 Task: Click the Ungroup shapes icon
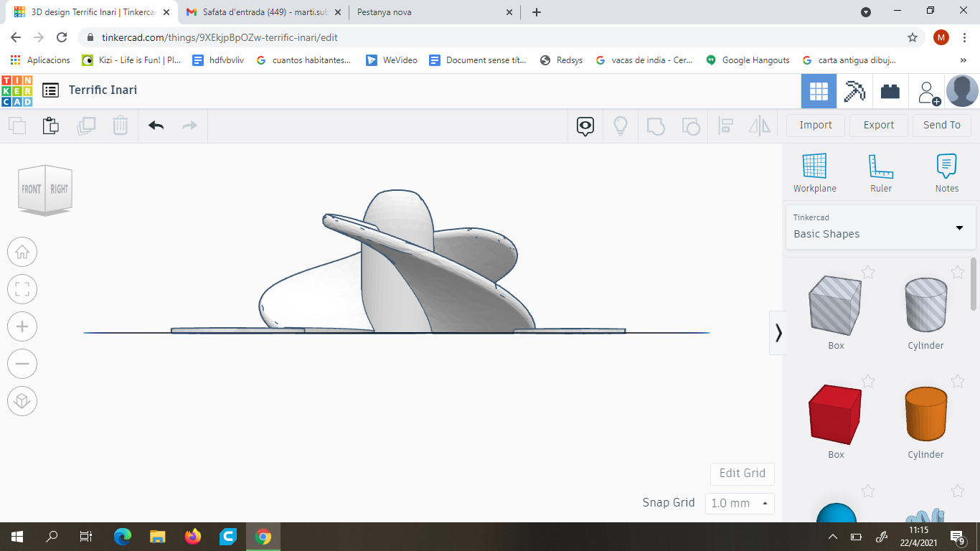click(690, 126)
